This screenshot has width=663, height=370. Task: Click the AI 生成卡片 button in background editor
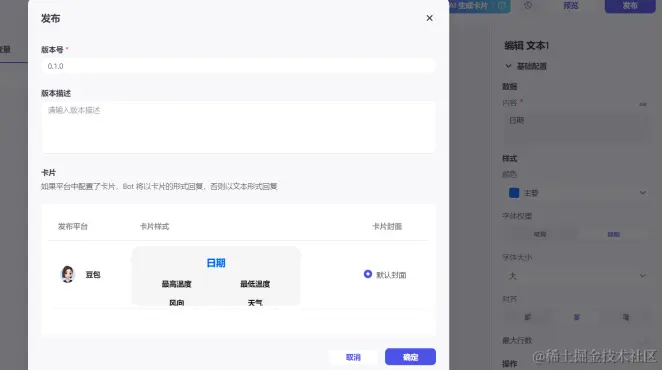click(479, 5)
